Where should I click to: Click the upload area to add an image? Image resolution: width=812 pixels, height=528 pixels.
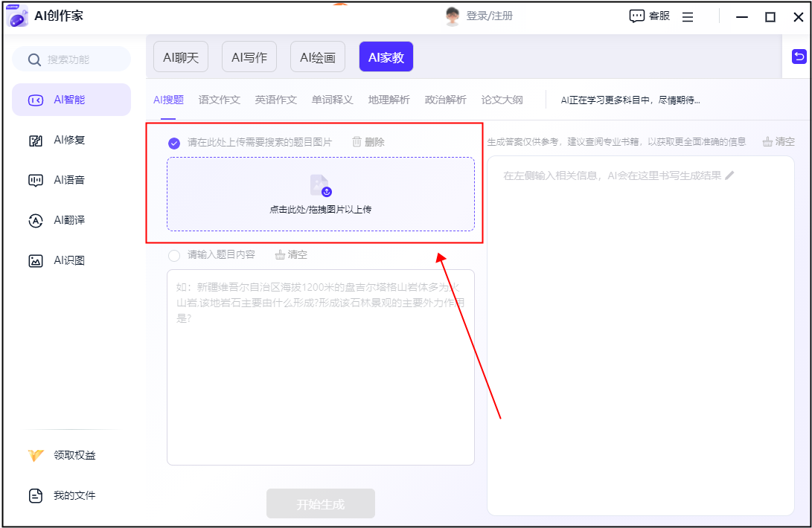tap(320, 193)
